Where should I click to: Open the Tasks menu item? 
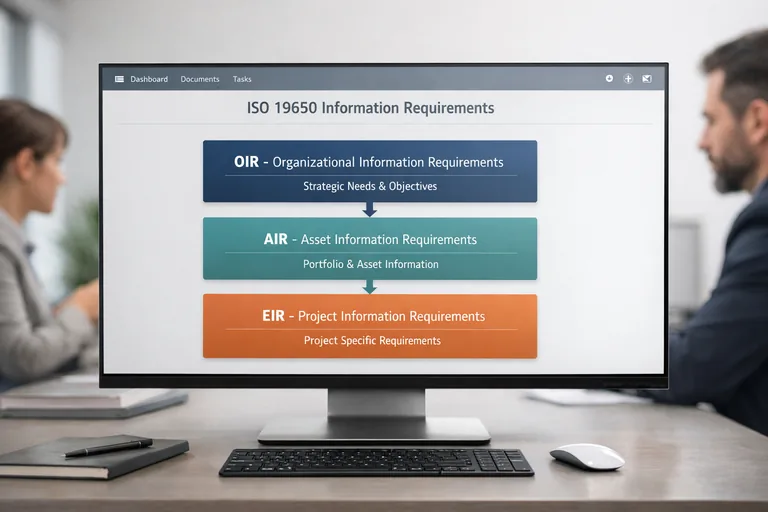[242, 79]
